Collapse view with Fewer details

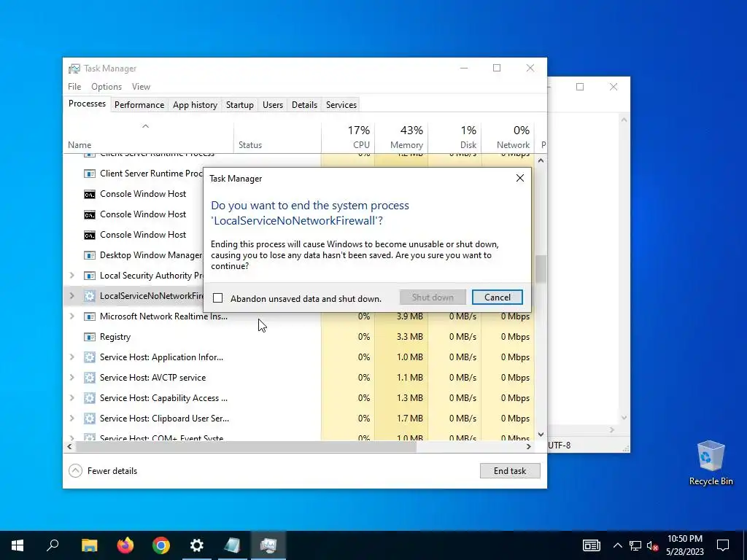(103, 470)
